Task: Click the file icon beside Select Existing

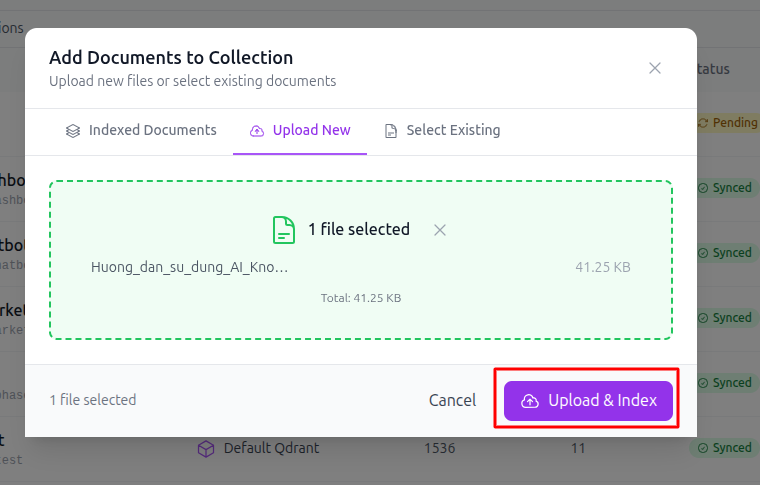Action: 391,131
